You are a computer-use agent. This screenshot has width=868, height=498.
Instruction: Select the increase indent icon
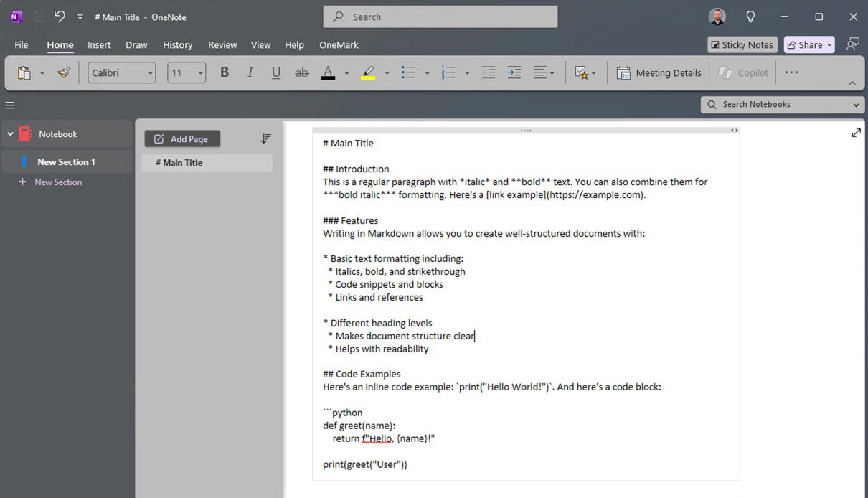514,72
